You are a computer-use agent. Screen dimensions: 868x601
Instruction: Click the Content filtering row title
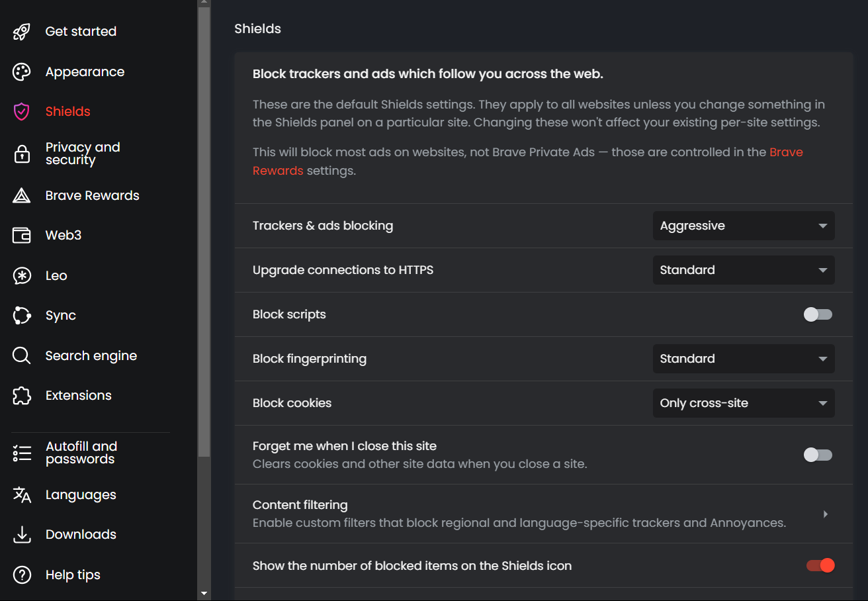tap(300, 505)
